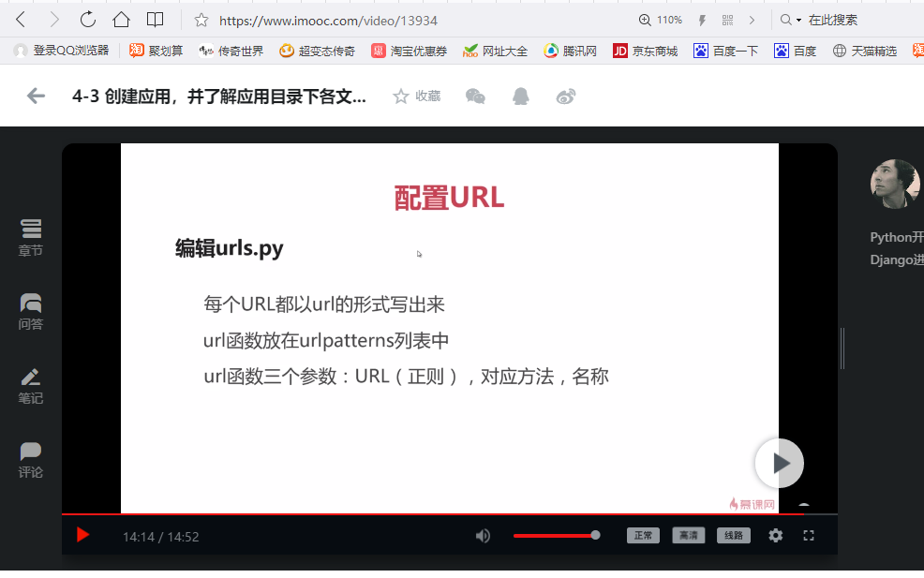Share the lesson via WeChat icon

tap(475, 96)
